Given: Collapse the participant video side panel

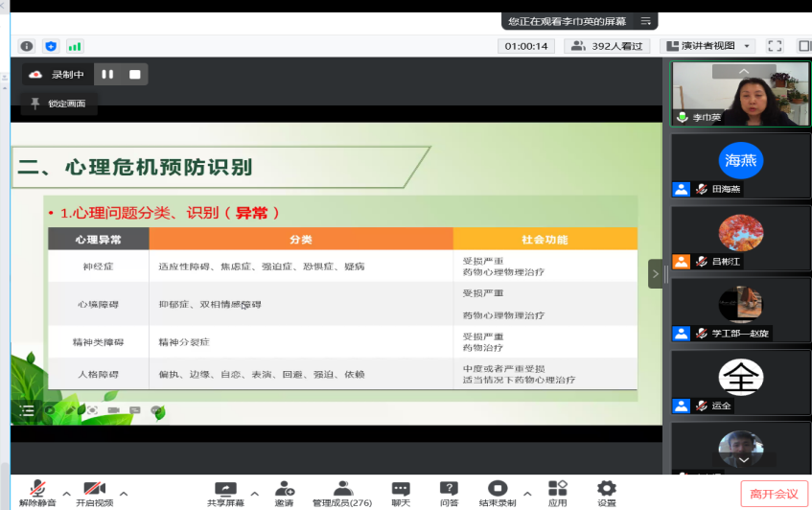Looking at the screenshot, I should (656, 273).
